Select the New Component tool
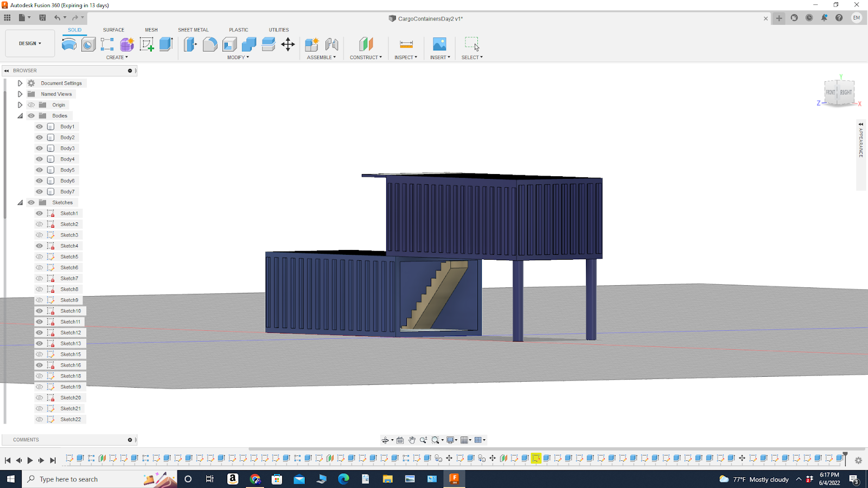The height and width of the screenshot is (488, 868). click(311, 44)
